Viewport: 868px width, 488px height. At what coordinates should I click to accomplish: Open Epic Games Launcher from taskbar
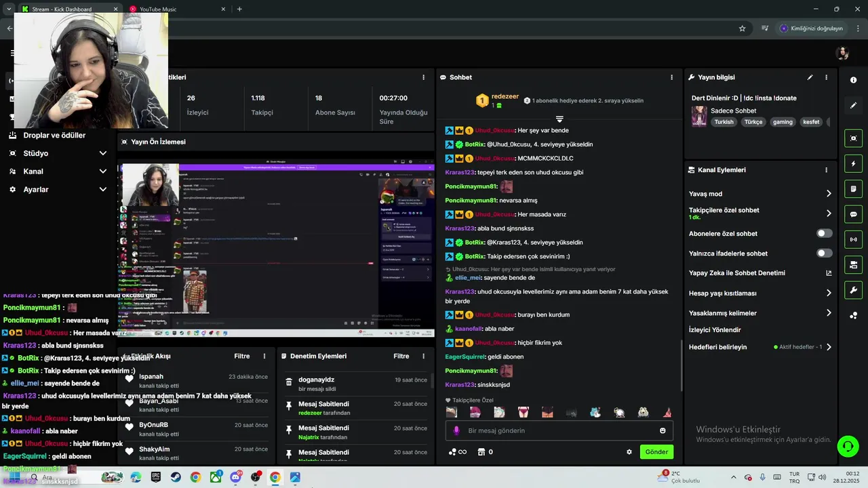[x=156, y=477]
